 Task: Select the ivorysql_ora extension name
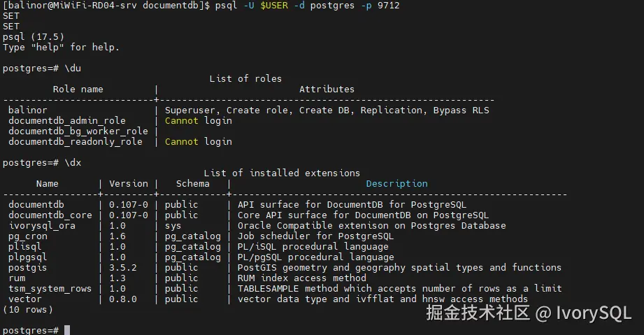click(42, 226)
